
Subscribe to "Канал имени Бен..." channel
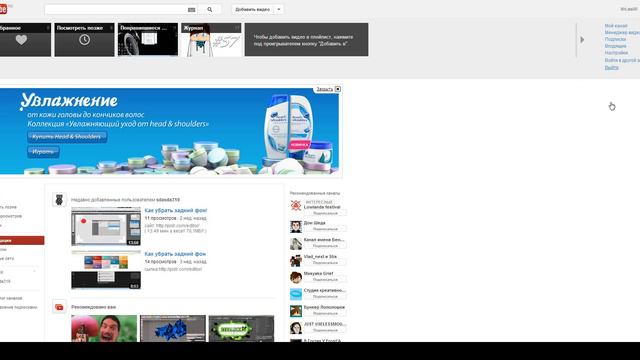tap(325, 246)
